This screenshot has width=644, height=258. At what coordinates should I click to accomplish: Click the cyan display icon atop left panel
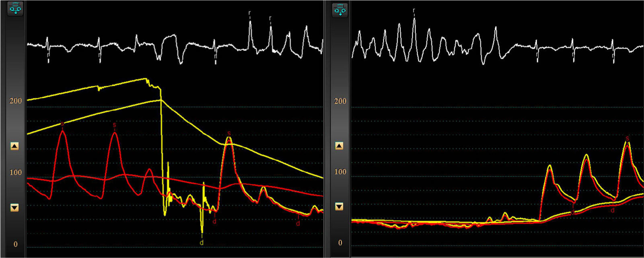tap(16, 9)
